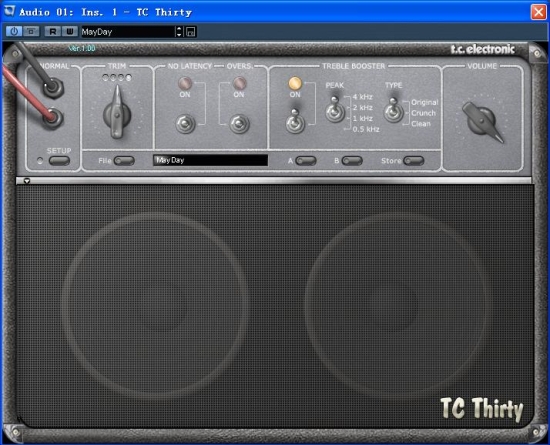Click the t.c. electronic logo
Viewport: 550px width, 445px height.
(x=483, y=49)
